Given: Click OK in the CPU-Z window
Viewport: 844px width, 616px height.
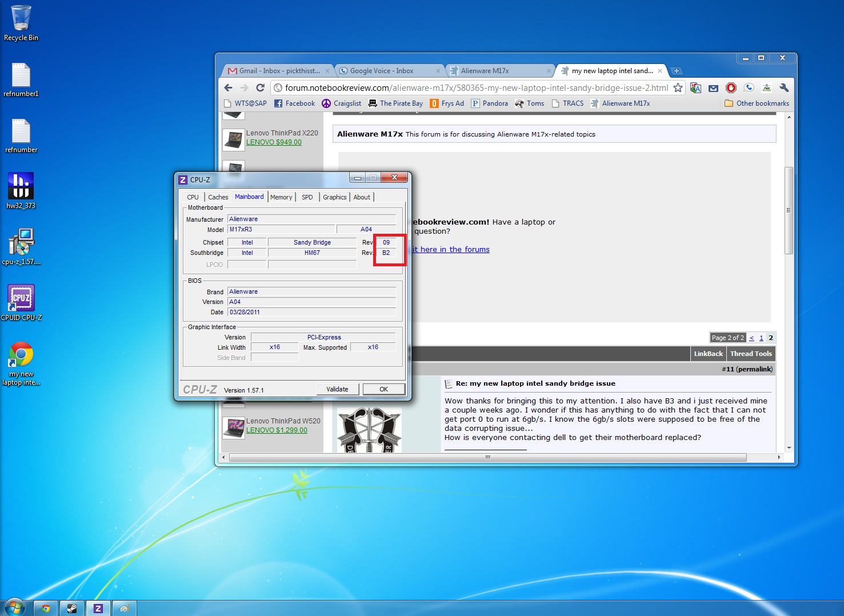Looking at the screenshot, I should pos(383,389).
